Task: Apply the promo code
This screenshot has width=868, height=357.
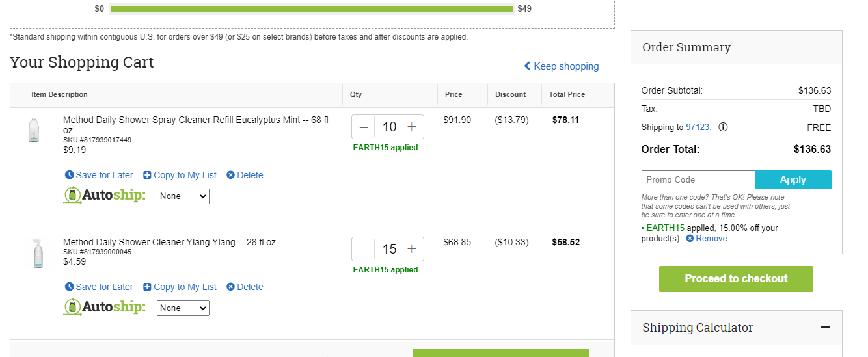Action: (793, 179)
